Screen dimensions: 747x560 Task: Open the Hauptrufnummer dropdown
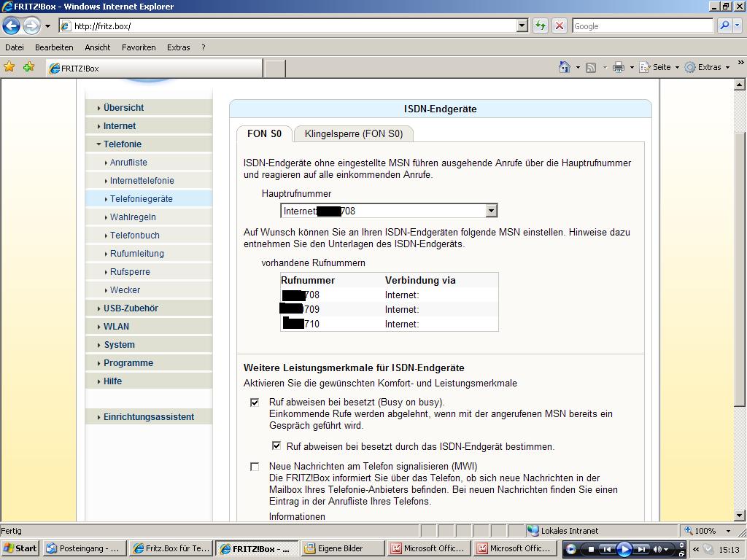click(491, 211)
